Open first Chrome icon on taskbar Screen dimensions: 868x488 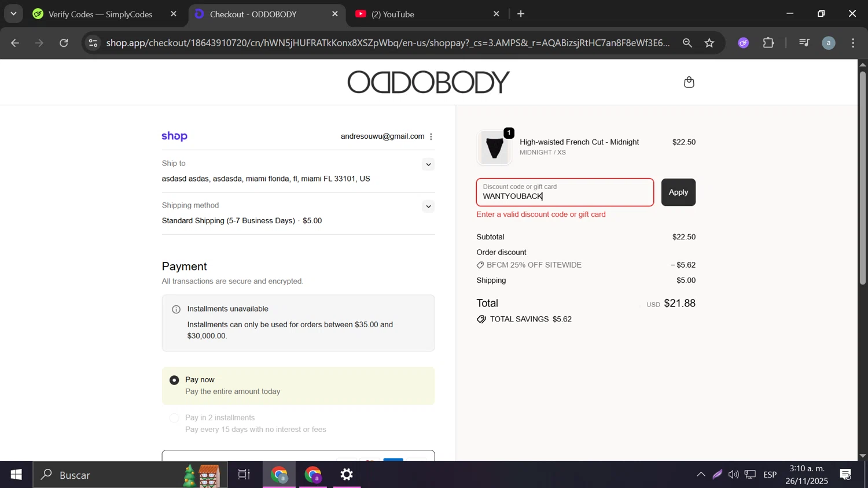tap(279, 475)
